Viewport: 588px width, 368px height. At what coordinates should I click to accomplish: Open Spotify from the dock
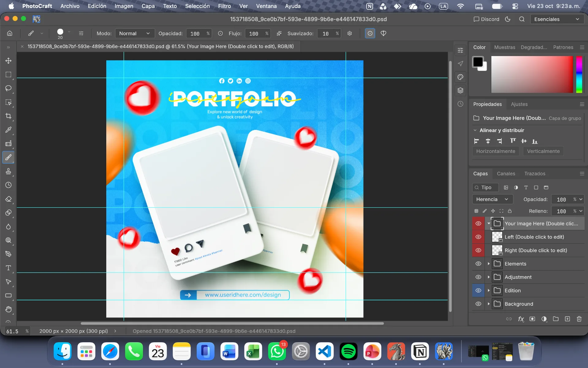[348, 351]
